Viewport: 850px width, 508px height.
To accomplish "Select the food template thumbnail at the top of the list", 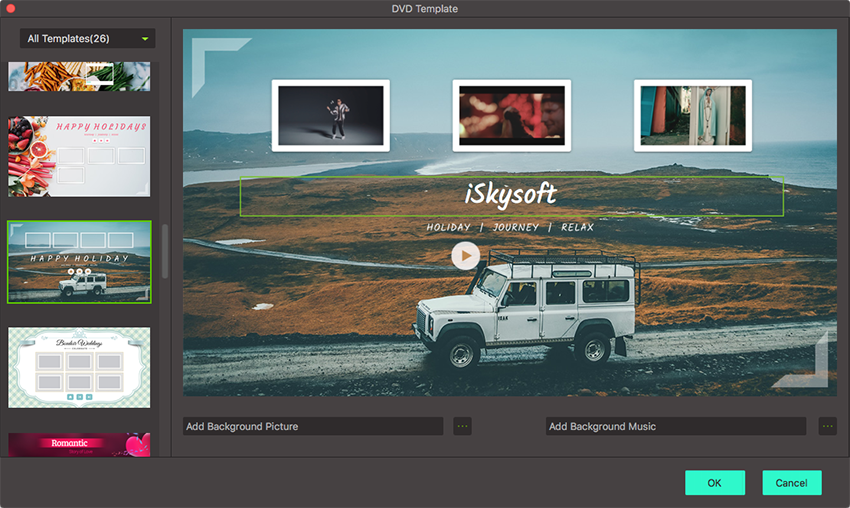I will 79,76.
